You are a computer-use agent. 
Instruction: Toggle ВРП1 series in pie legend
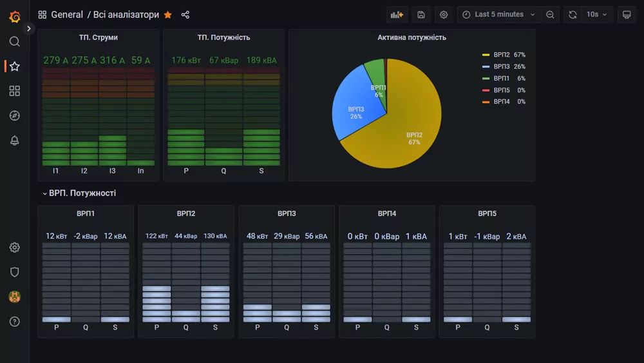point(502,78)
